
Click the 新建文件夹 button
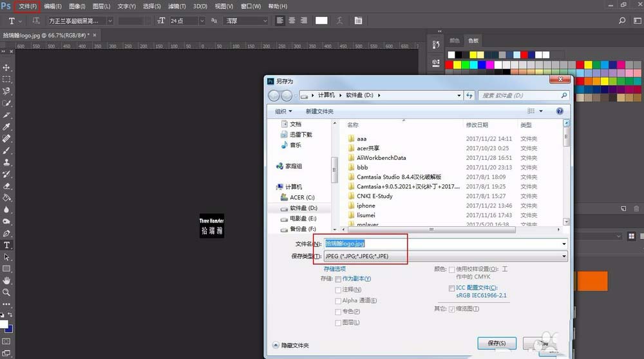[x=319, y=112]
